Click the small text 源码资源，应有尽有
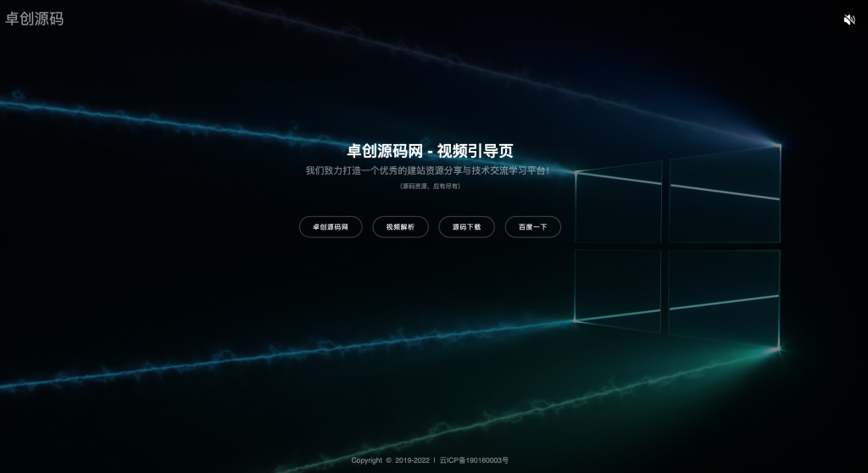 tap(430, 186)
